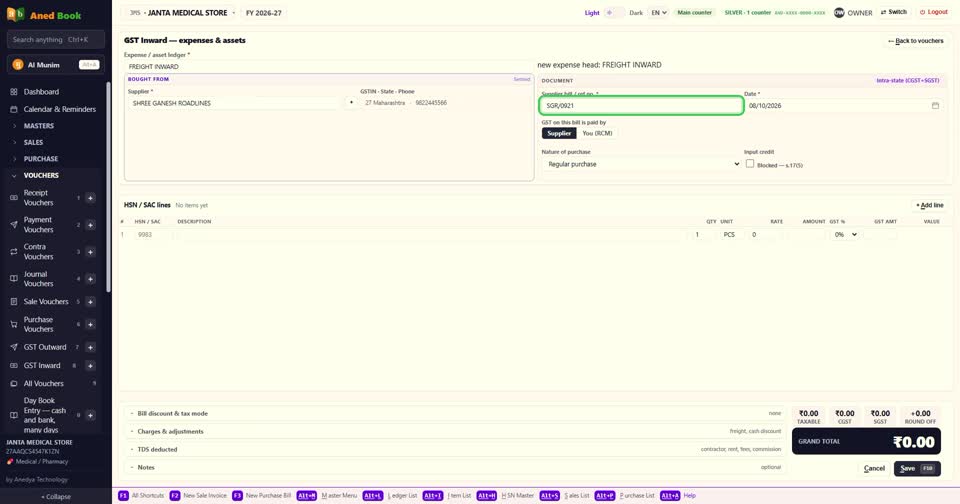Click the Aned Book logo
Image resolution: width=960 pixels, height=504 pixels.
[44, 15]
